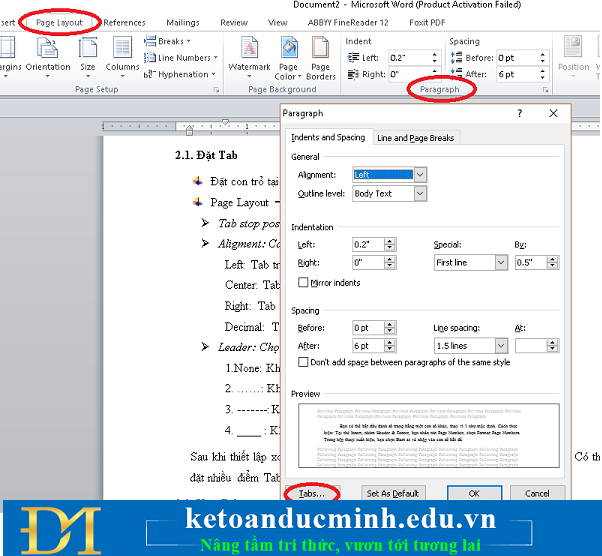The height and width of the screenshot is (556, 602).
Task: Adjust ribbon Indent Left spinner arrows
Action: (435, 58)
